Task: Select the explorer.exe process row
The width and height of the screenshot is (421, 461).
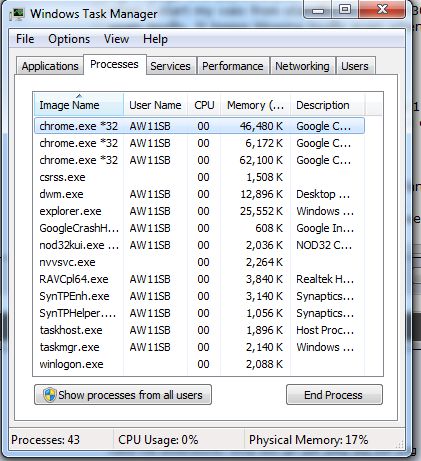Action: pyautogui.click(x=199, y=211)
